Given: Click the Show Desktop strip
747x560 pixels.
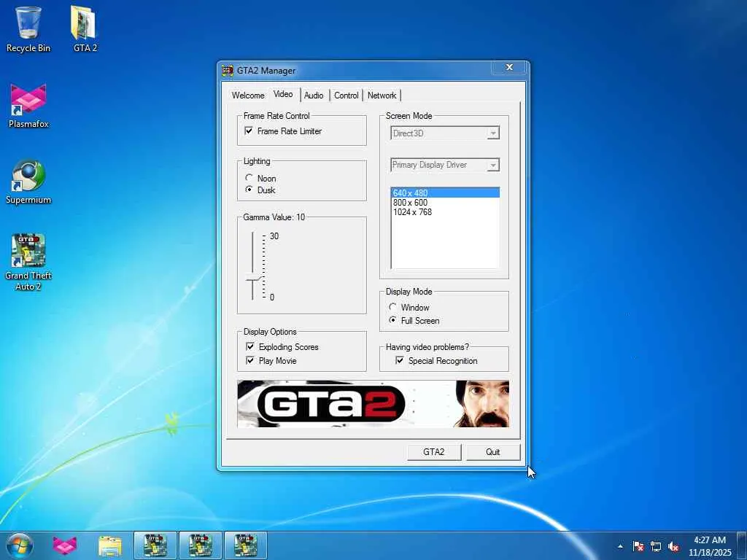Looking at the screenshot, I should point(742,545).
